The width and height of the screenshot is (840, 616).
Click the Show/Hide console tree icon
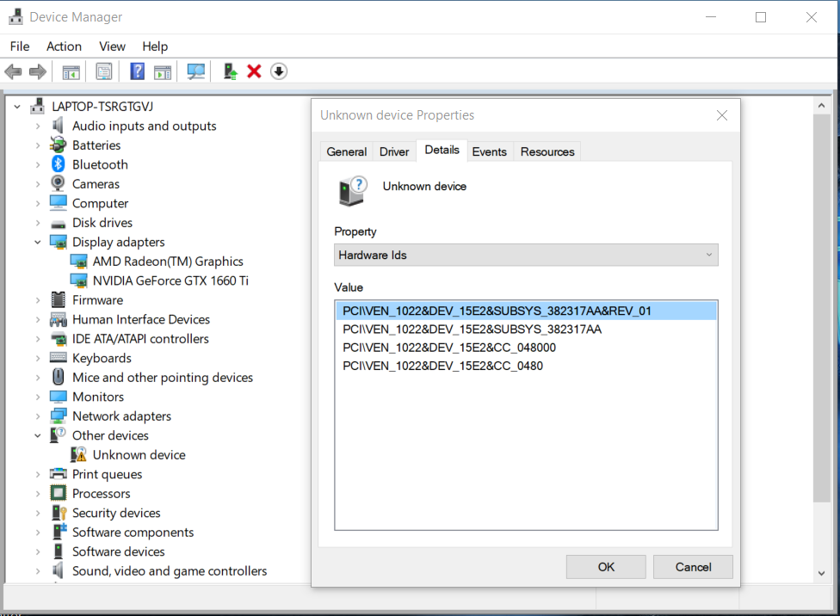tap(71, 71)
